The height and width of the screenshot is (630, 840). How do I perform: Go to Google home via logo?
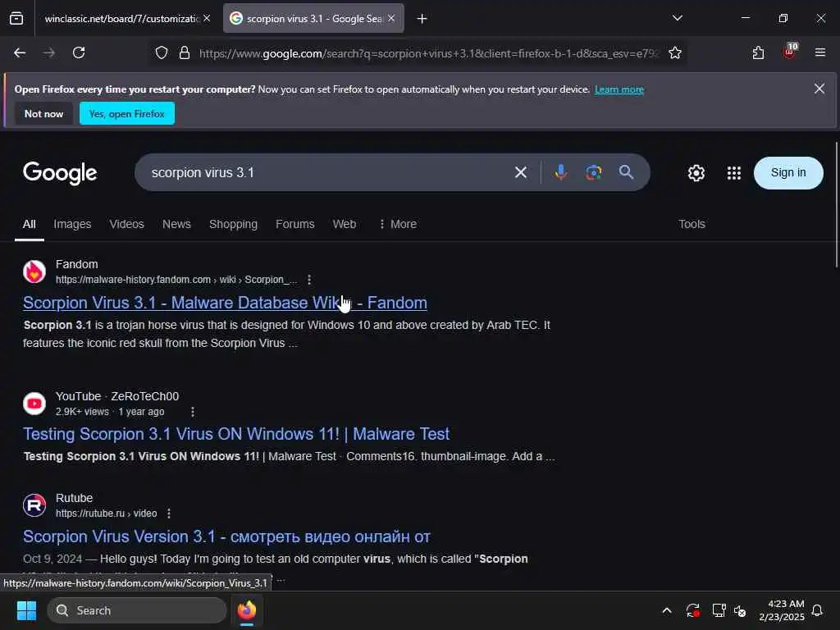(60, 173)
